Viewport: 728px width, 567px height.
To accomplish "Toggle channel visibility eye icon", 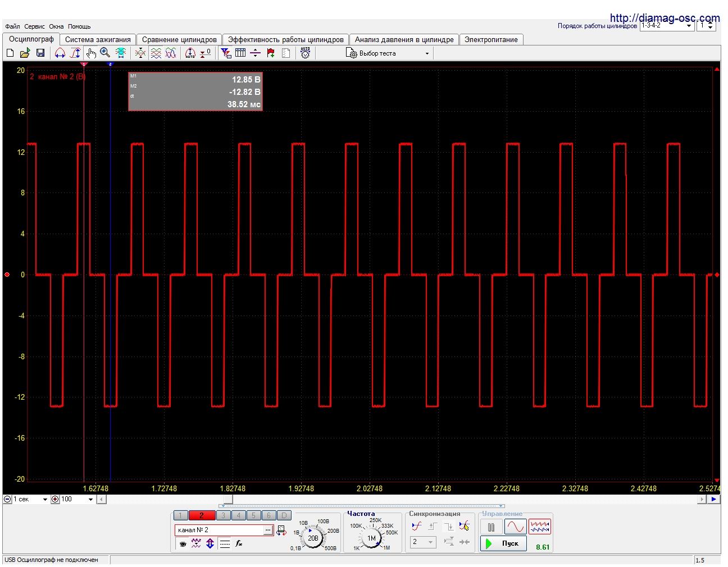I will [183, 543].
